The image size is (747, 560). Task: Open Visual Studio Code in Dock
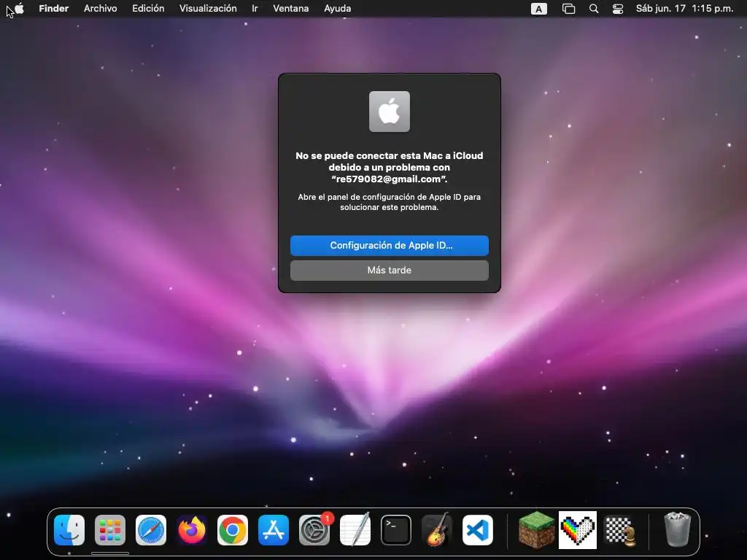point(478,529)
